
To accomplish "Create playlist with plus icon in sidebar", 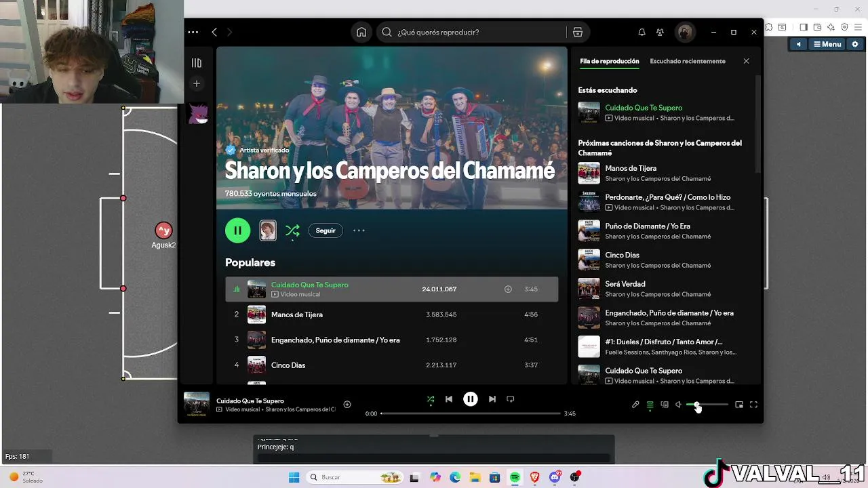I will tap(197, 83).
